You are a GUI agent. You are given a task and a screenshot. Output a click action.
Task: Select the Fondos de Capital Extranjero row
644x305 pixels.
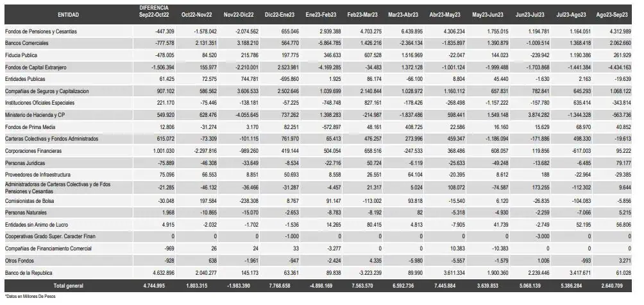point(318,67)
